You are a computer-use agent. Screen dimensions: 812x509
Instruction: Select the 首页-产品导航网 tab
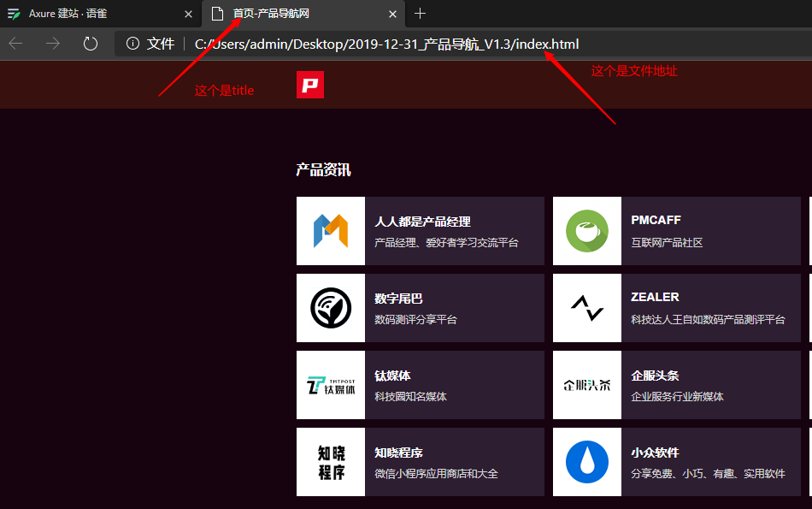(x=303, y=14)
